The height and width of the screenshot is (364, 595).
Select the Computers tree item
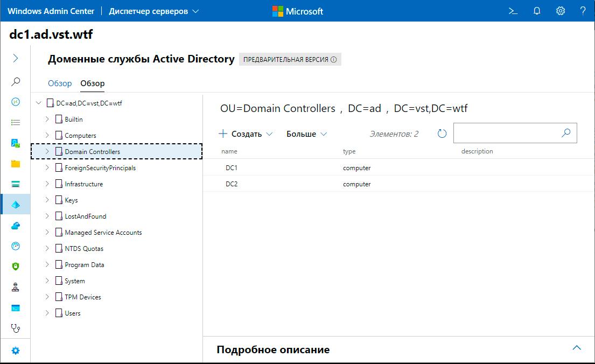tap(80, 136)
